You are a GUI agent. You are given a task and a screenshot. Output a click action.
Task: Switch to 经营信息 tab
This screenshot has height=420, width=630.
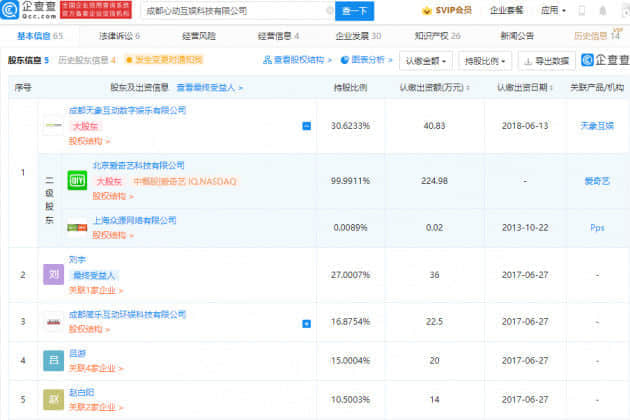point(278,36)
